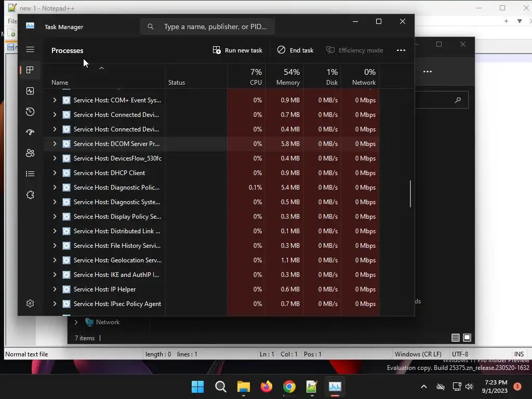
Task: Select the Processes page icon in sidebar
Action: pyautogui.click(x=30, y=70)
